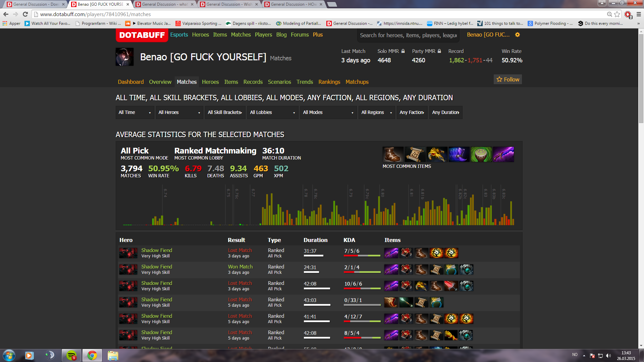644x362 pixels.
Task: Click red dagger item in 10/6/6 row
Action: coord(451,286)
